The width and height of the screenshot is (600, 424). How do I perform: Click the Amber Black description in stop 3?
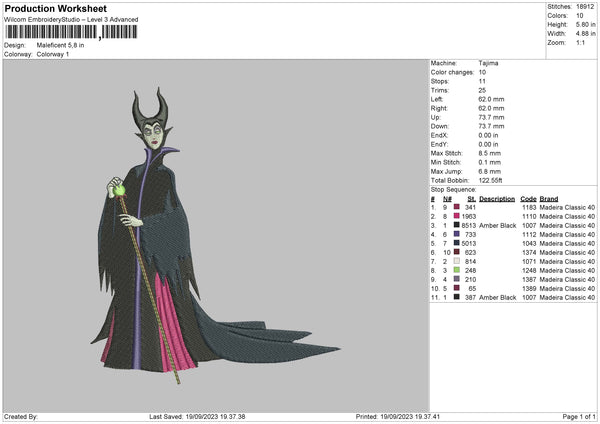click(x=497, y=225)
